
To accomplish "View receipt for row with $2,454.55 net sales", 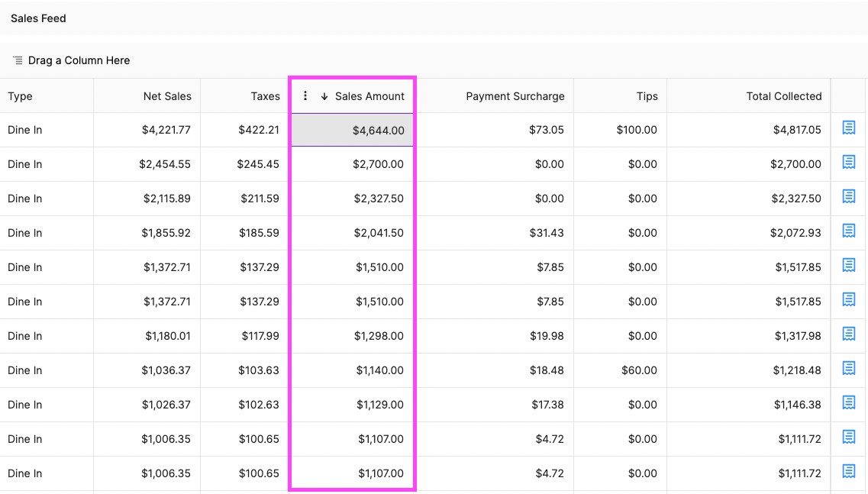I will pos(848,163).
